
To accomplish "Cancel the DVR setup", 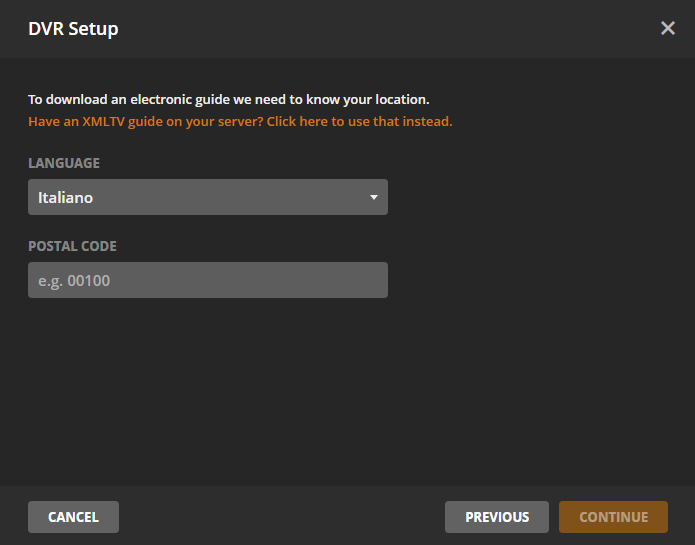I will (x=73, y=517).
